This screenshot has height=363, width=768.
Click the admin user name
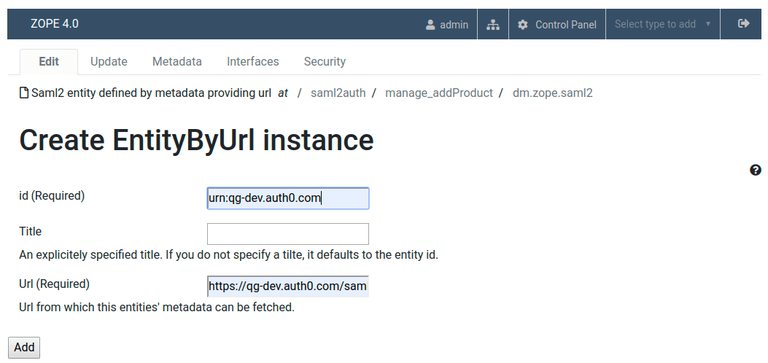pyautogui.click(x=454, y=24)
